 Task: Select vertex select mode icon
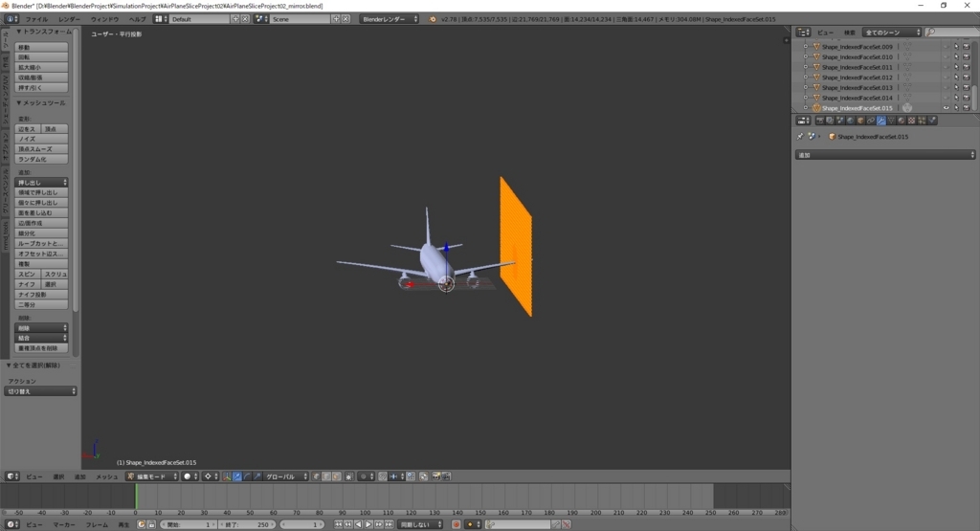(316, 476)
